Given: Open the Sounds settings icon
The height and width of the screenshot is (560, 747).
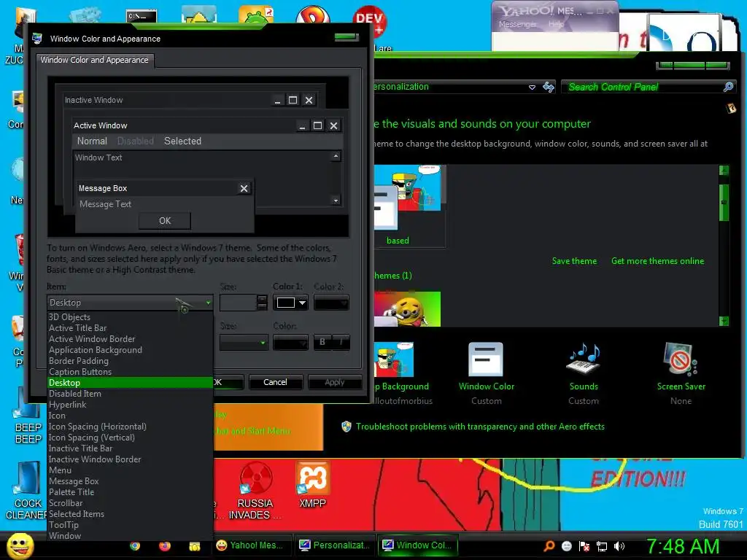Looking at the screenshot, I should tap(583, 360).
